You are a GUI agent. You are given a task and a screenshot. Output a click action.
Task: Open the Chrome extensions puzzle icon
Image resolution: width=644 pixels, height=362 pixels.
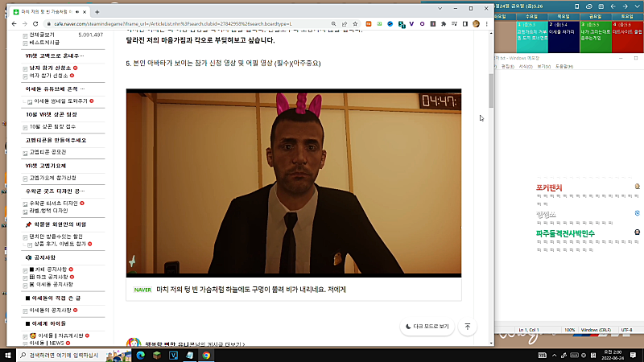point(444,24)
